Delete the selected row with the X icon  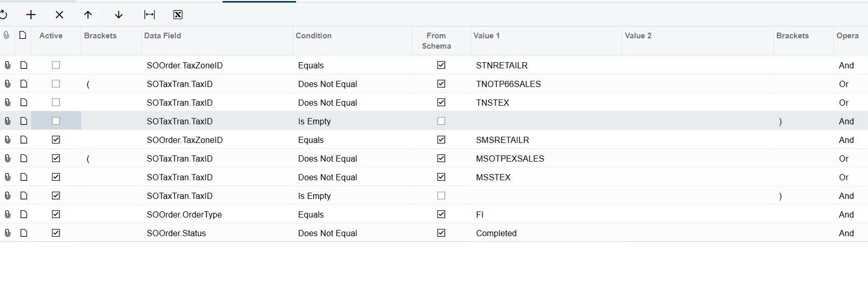(60, 15)
